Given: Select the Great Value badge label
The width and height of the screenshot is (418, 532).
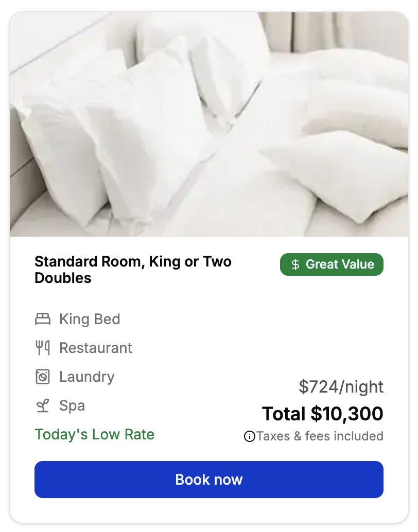Looking at the screenshot, I should 340,264.
